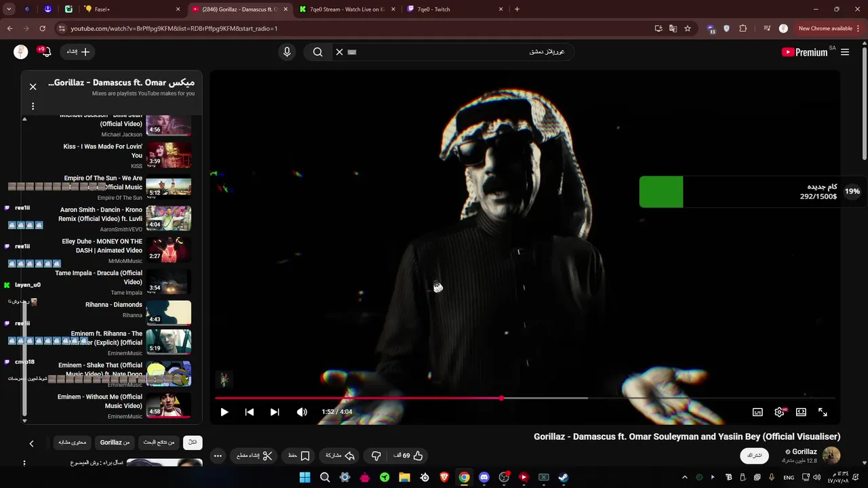Viewport: 868px width, 488px height.
Task: Clear the search box text with X
Action: point(340,52)
